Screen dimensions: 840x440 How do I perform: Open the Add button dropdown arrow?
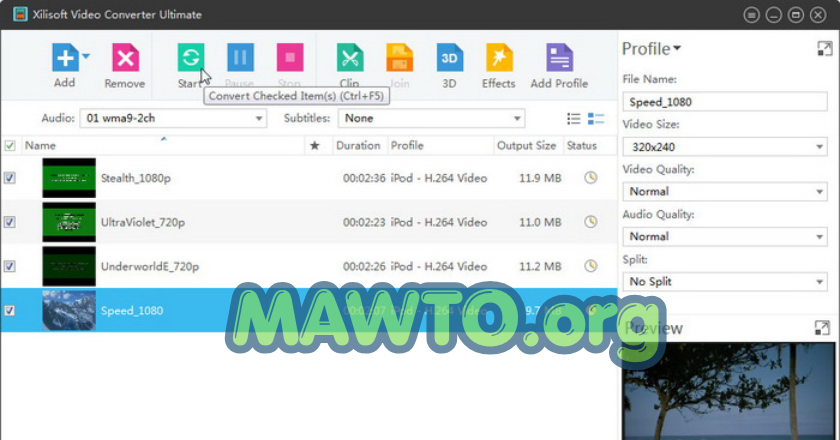point(86,56)
